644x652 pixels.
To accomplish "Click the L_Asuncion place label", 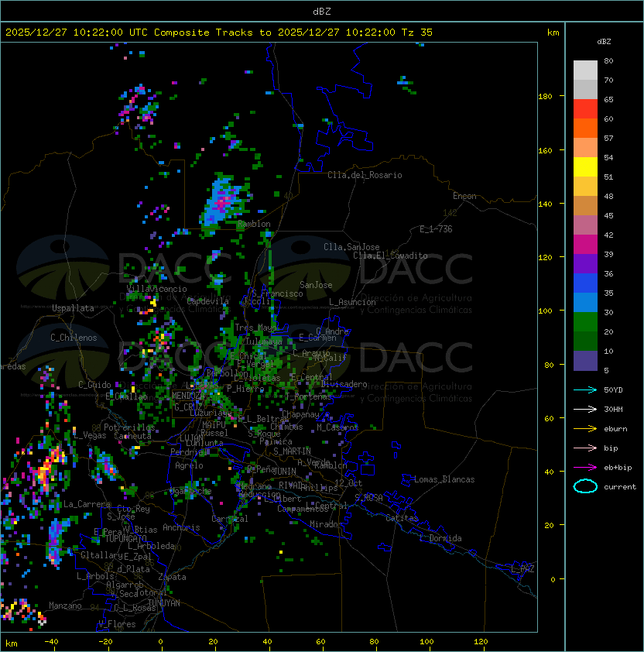I will (352, 302).
